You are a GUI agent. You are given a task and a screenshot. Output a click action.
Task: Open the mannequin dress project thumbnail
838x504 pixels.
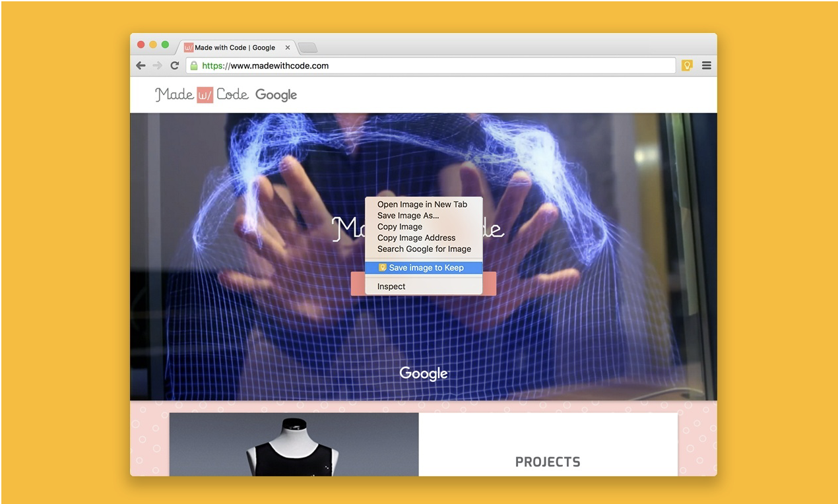pyautogui.click(x=294, y=445)
